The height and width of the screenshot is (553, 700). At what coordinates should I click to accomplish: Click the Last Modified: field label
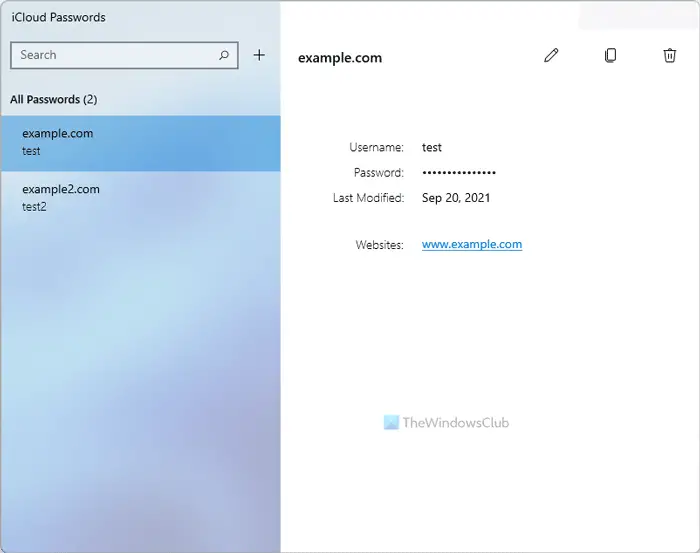(x=368, y=198)
